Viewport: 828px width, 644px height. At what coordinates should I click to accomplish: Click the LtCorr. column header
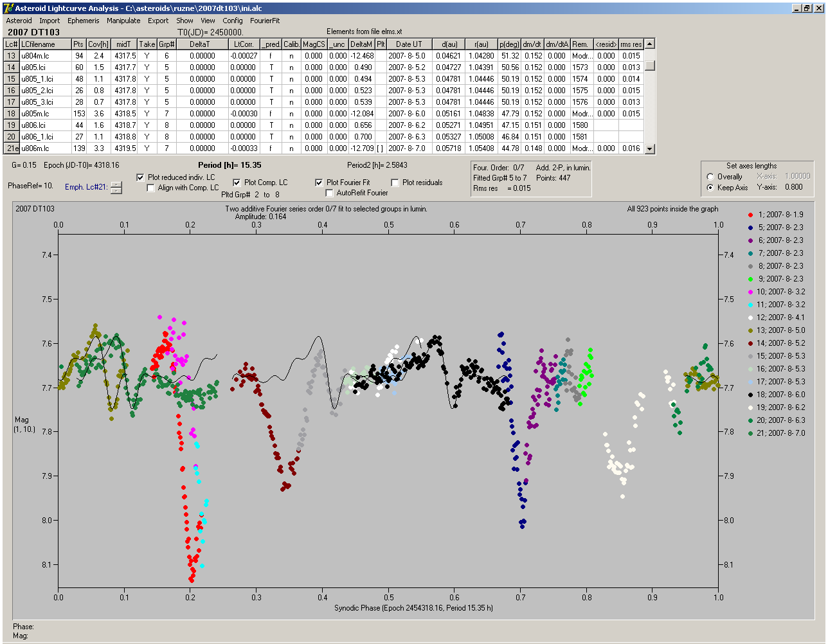point(244,44)
